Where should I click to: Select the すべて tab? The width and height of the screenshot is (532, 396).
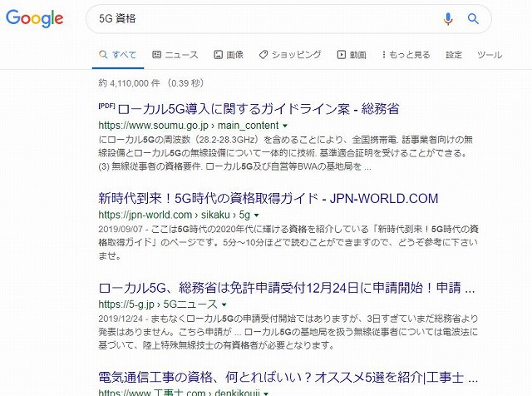click(118, 55)
